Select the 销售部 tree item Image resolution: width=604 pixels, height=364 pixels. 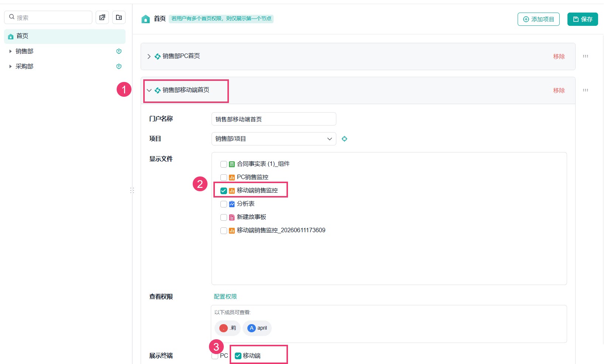[x=24, y=51]
